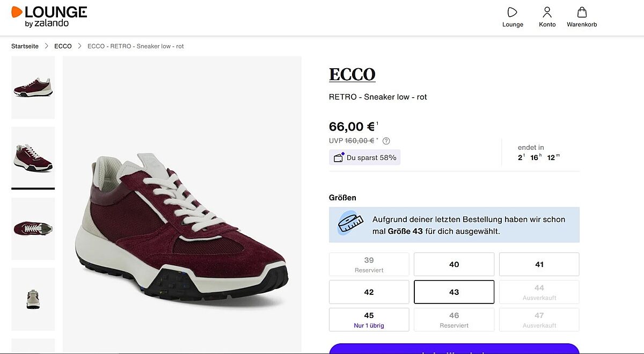Image resolution: width=644 pixels, height=354 pixels.
Task: Select size 41
Action: tap(539, 264)
